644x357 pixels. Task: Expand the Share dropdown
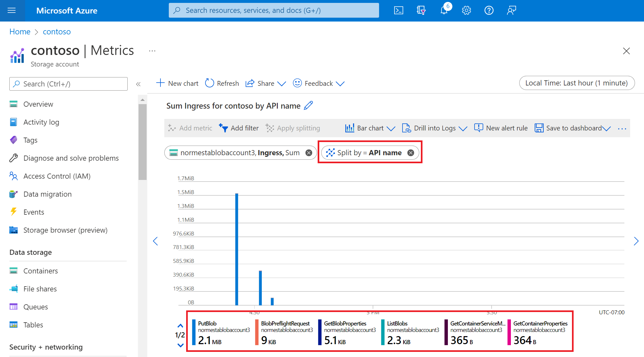[x=282, y=83]
